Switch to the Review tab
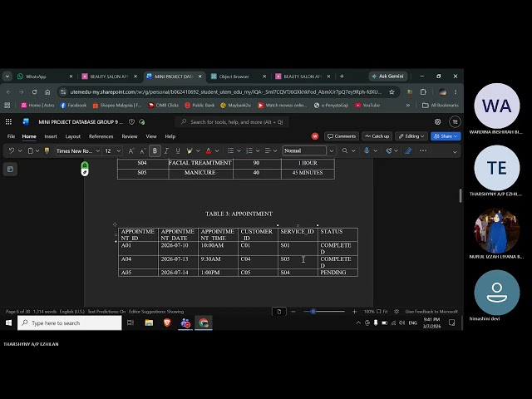532x399 pixels. coord(130,136)
